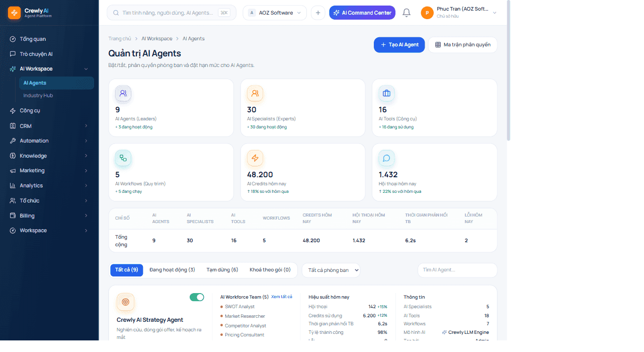Click the Knowledge sidebar icon
Image resolution: width=644 pixels, height=352 pixels.
coord(13,156)
